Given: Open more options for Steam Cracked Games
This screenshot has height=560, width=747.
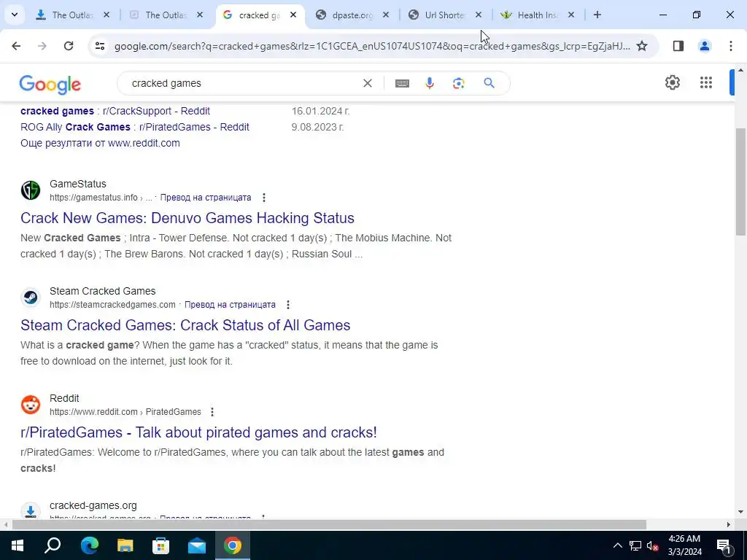Looking at the screenshot, I should point(287,304).
